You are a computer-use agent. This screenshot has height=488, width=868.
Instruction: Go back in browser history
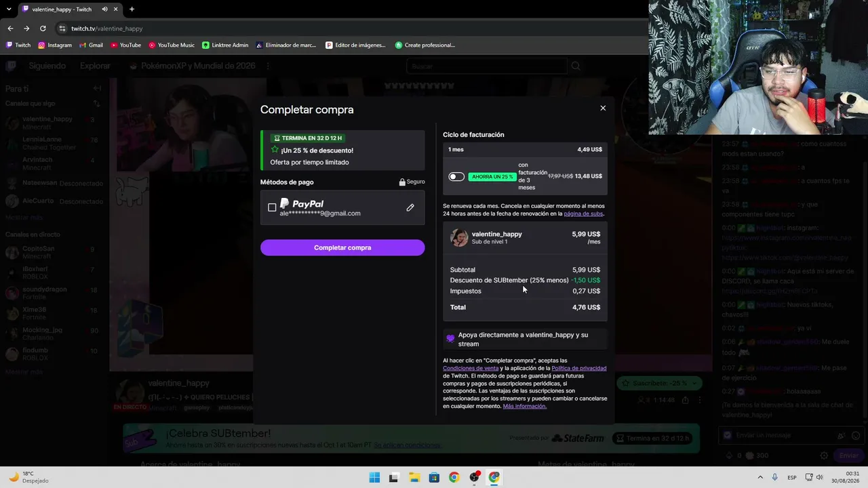pos(10,28)
